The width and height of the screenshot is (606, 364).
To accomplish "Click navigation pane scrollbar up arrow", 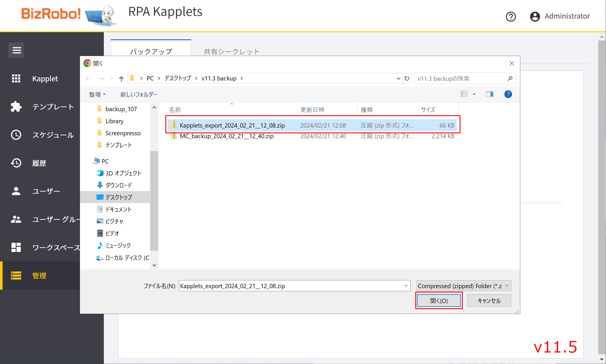I will pyautogui.click(x=154, y=107).
